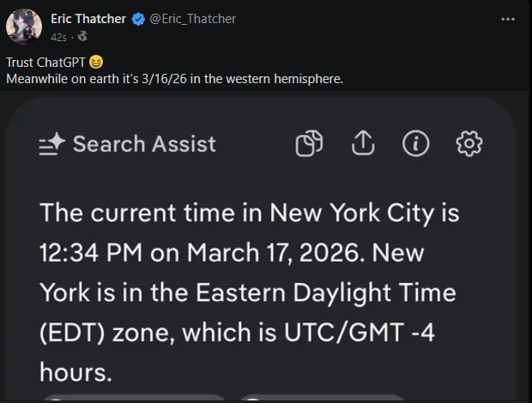Click the right chip below the answer
Viewport: 532px width, 403px height.
tap(321, 398)
